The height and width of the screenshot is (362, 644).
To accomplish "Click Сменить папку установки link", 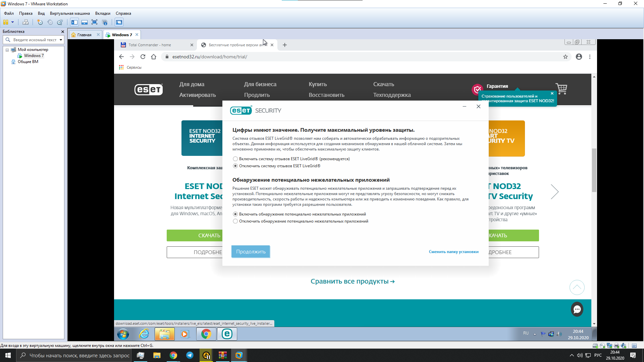I will [x=453, y=252].
